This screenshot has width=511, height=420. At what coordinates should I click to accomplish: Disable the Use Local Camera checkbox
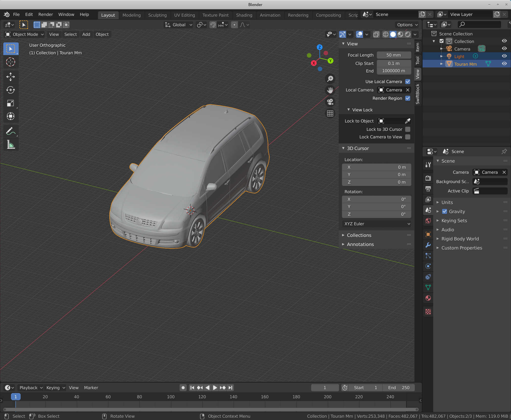407,82
